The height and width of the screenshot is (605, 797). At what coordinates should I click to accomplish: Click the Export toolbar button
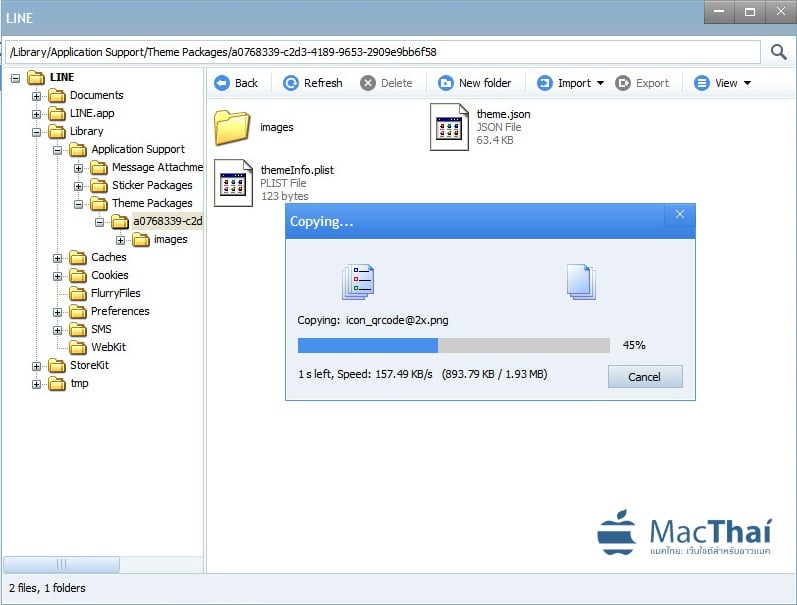click(x=642, y=83)
